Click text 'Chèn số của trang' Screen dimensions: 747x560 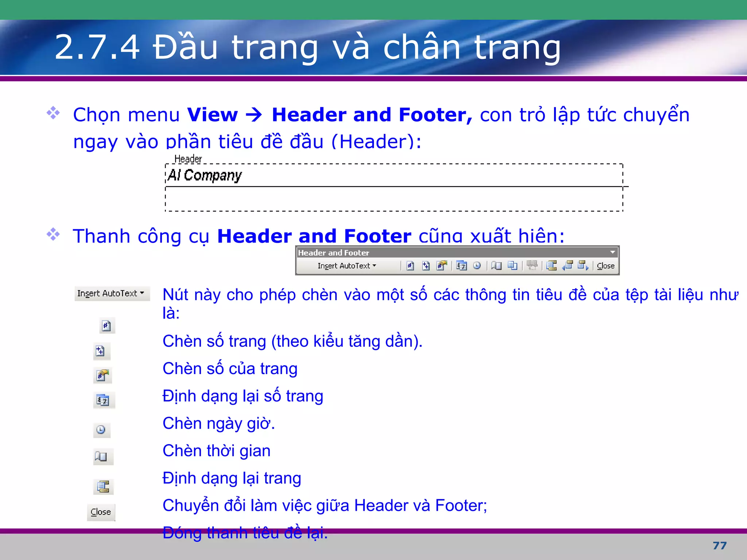pos(230,369)
